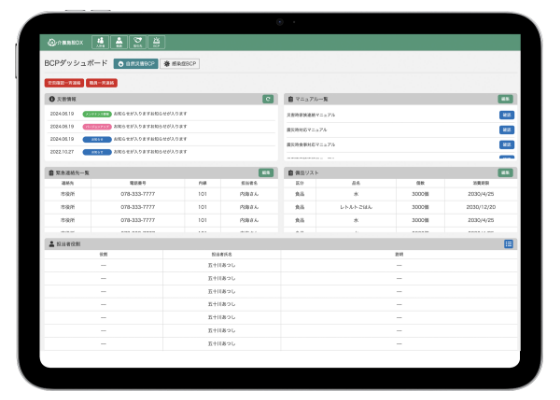Open the handshake partners icon in header
This screenshot has height=400, width=560.
138,42
